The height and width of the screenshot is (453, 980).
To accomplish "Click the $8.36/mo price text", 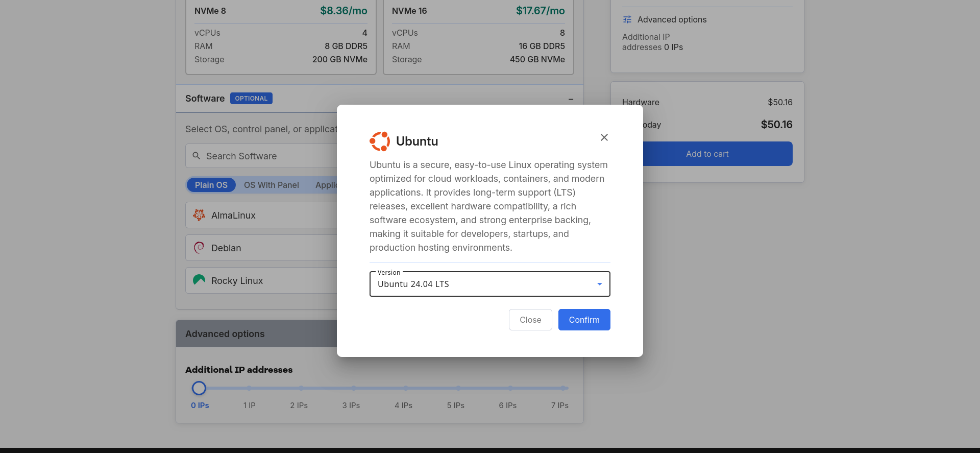I will tap(344, 11).
